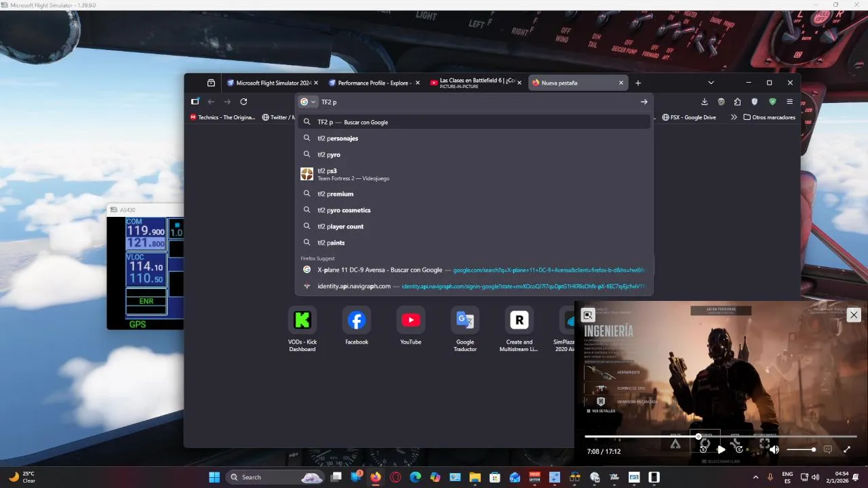Viewport: 868px width, 488px height.
Task: Open the Windows Start menu
Action: (x=214, y=477)
